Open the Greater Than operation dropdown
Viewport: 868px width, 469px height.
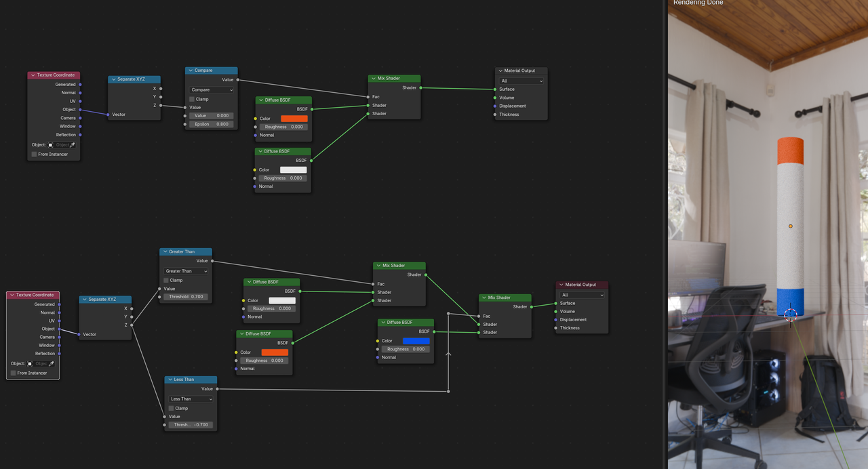(186, 271)
